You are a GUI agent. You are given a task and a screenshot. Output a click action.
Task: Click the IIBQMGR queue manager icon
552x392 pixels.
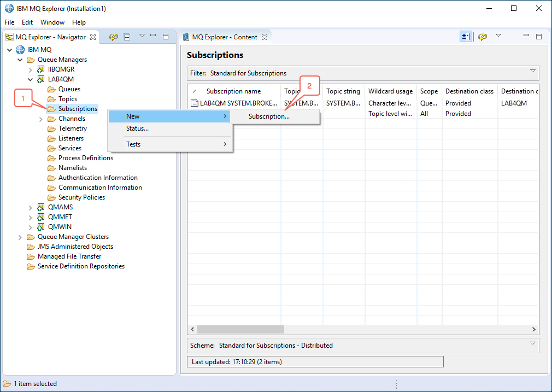[41, 69]
